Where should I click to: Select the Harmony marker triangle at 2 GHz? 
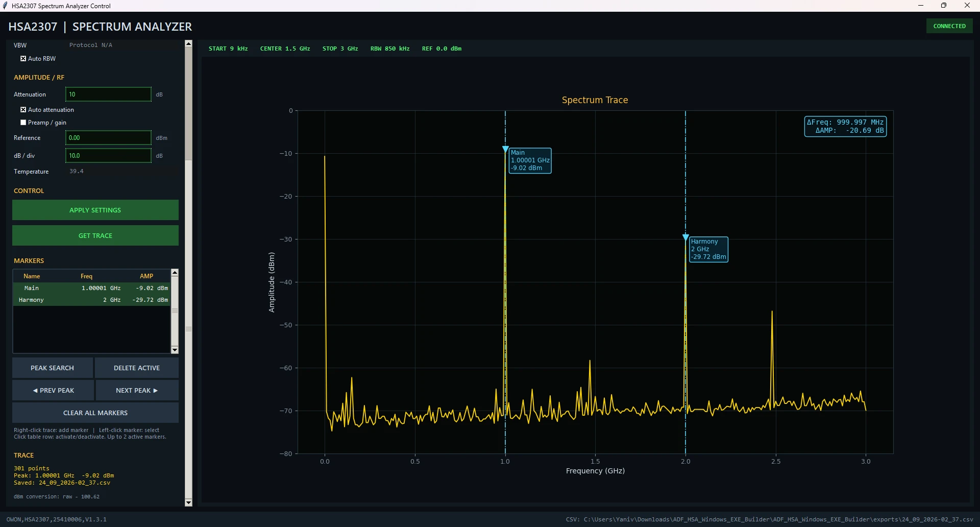685,237
